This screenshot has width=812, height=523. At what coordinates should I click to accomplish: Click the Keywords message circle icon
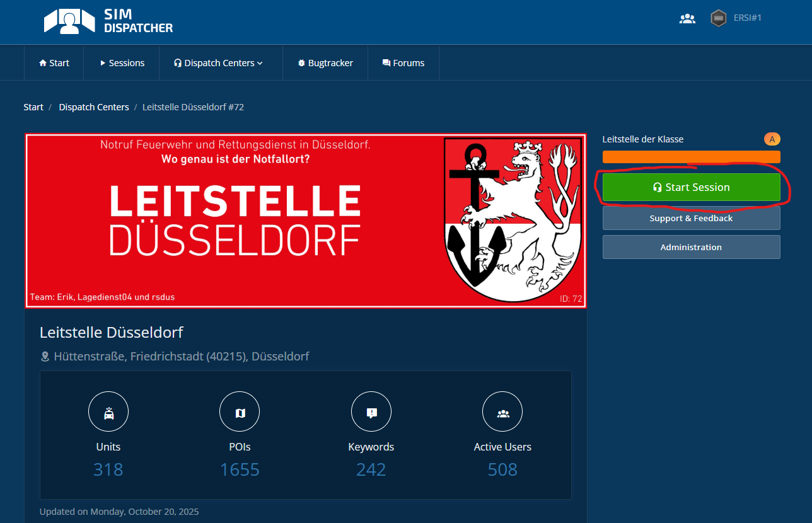tap(371, 413)
